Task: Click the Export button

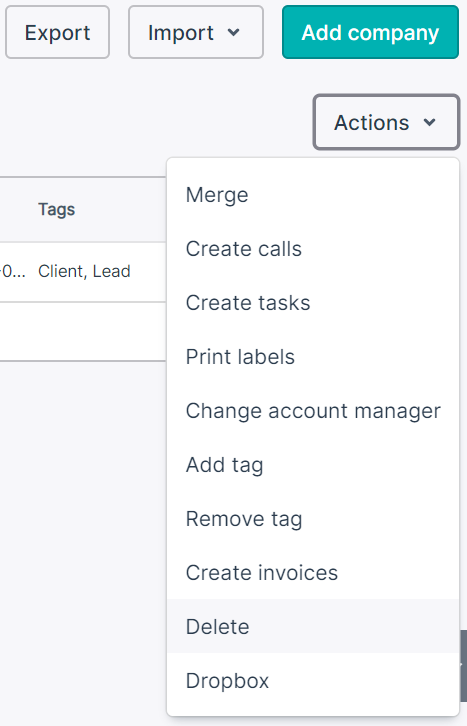Action: click(57, 32)
